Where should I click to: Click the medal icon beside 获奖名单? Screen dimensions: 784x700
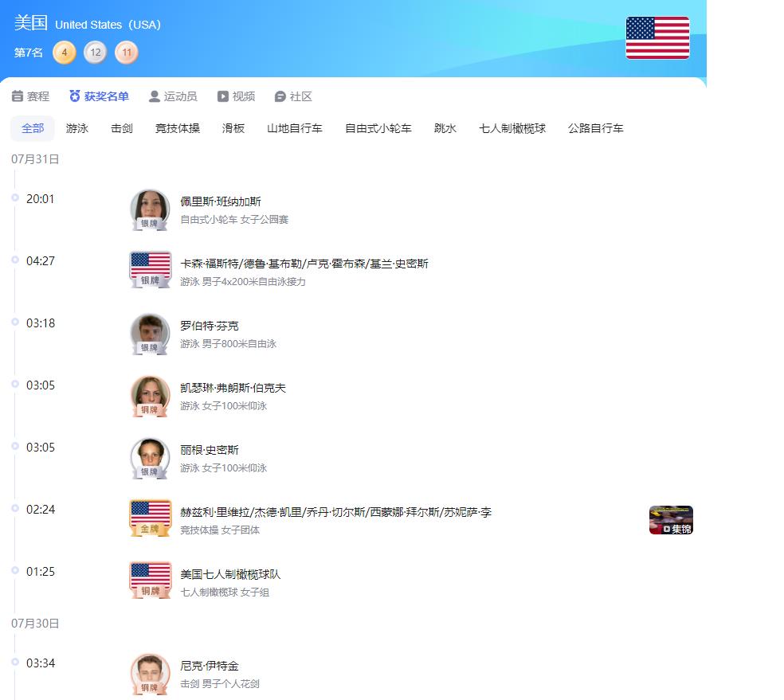75,96
